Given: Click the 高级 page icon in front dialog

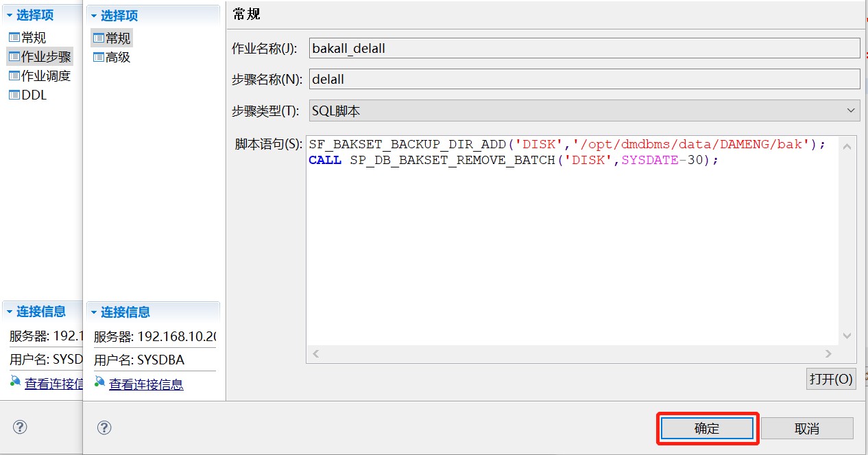Looking at the screenshot, I should point(99,57).
